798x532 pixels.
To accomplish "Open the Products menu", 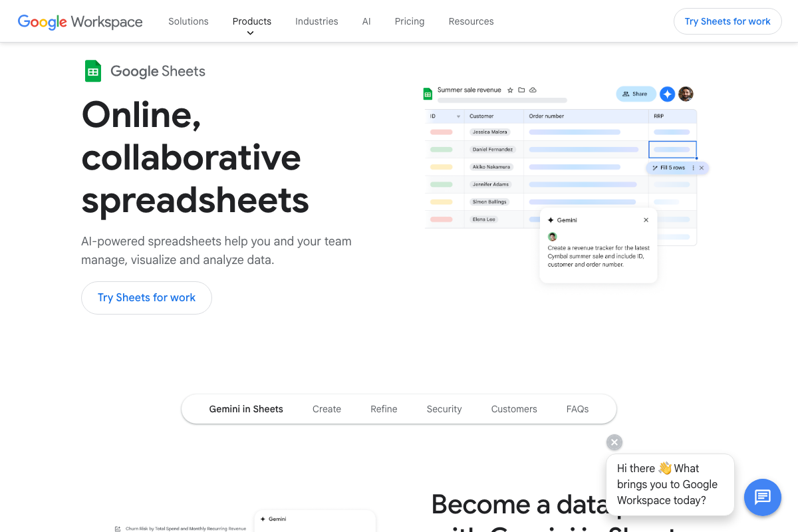I will pyautogui.click(x=251, y=21).
